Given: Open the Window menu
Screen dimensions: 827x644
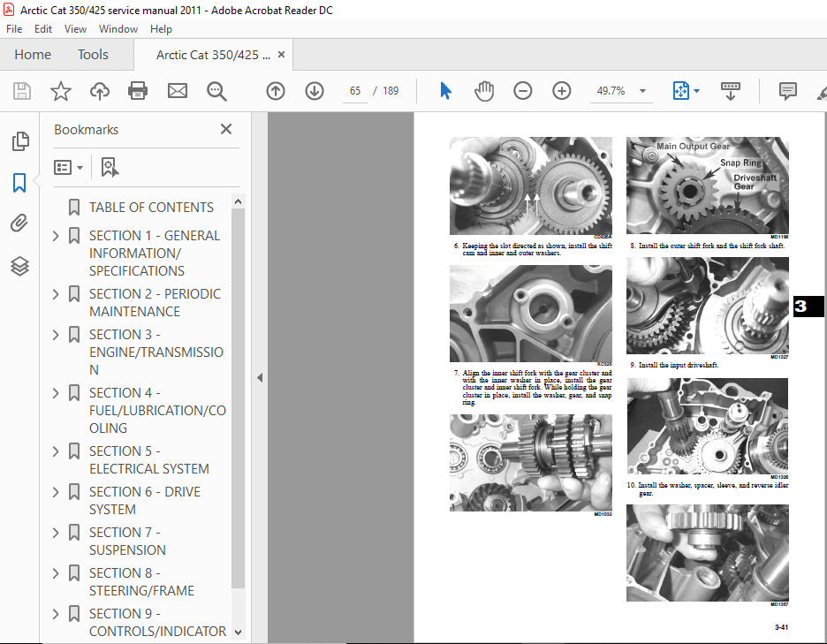Looking at the screenshot, I should 118,29.
